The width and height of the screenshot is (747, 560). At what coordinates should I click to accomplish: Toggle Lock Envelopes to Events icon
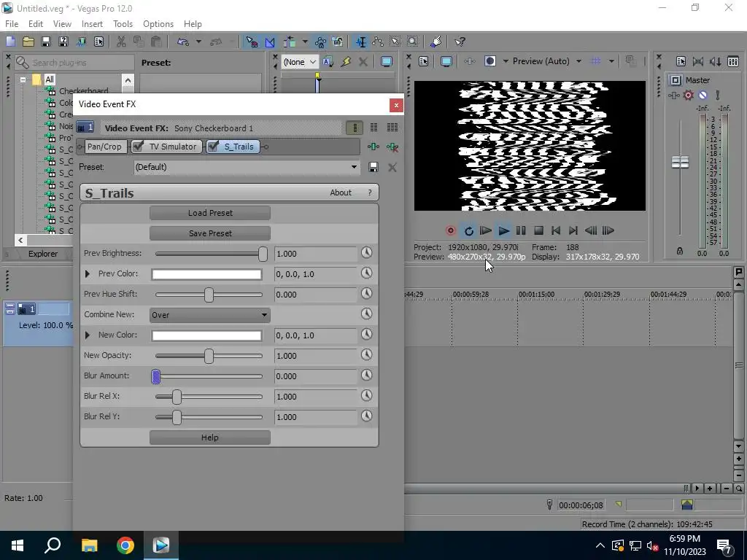coord(320,42)
